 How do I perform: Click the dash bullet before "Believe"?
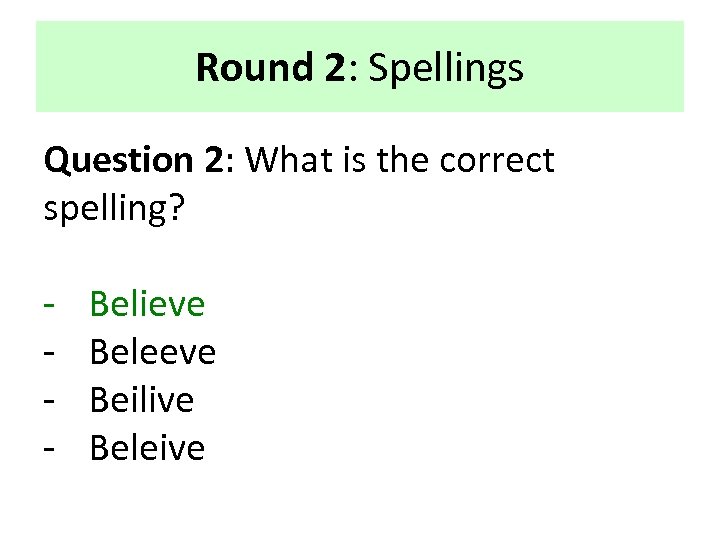pos(49,304)
